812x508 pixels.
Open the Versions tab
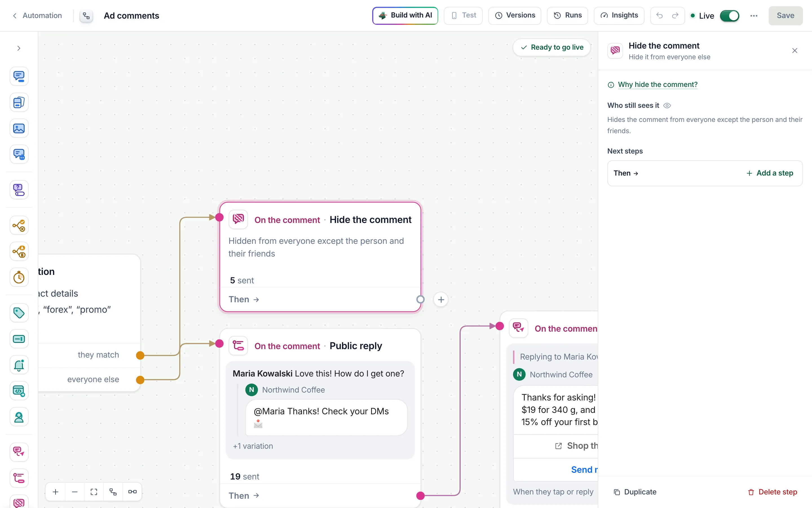[515, 16]
